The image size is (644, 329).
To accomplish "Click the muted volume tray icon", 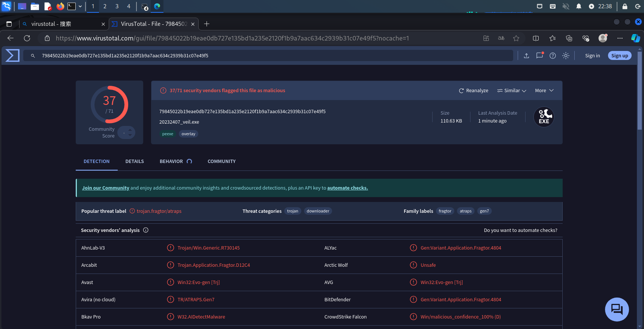I will (566, 6).
